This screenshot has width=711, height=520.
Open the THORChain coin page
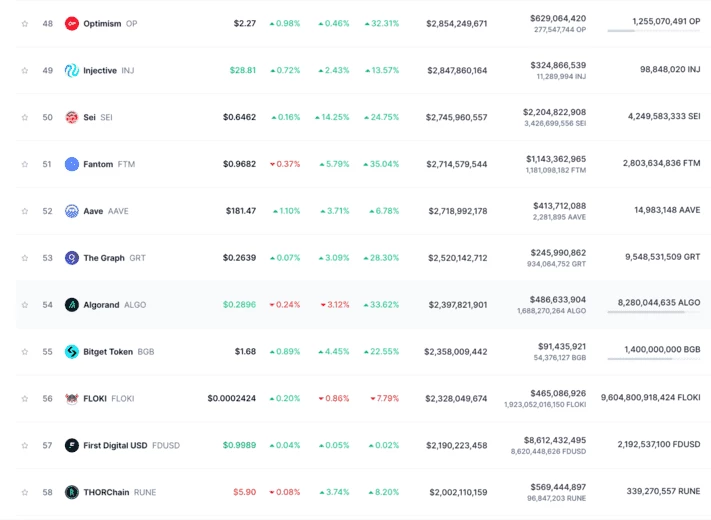tap(106, 492)
